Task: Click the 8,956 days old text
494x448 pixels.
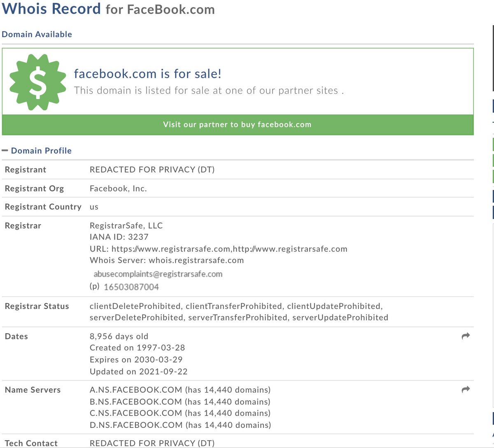Action: pos(119,336)
